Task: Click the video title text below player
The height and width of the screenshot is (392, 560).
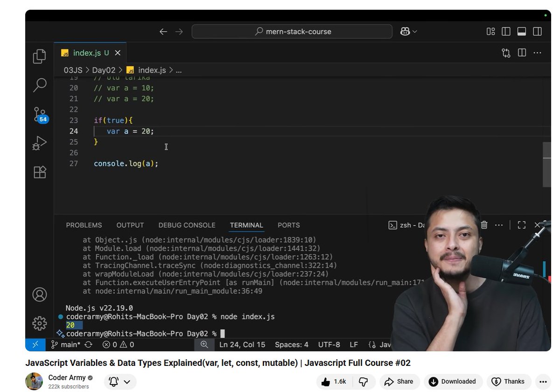Action: click(x=218, y=363)
